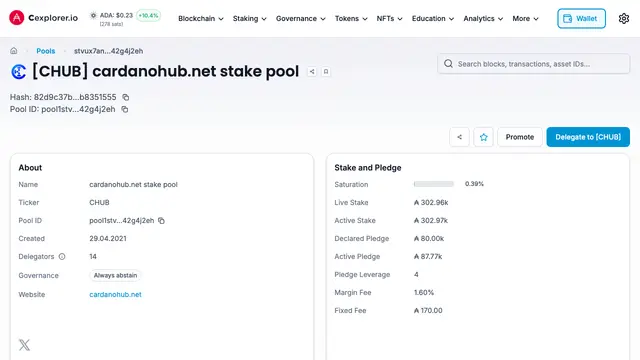Copy the pool hash value
Screen dimensions: 640x360
coord(126,97)
